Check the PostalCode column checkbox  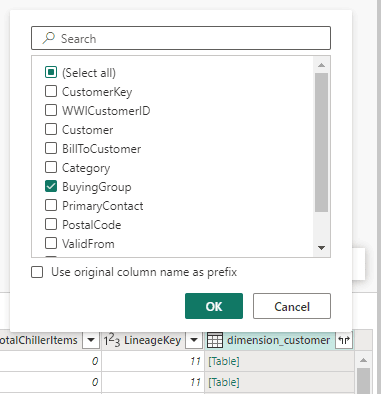tap(51, 224)
